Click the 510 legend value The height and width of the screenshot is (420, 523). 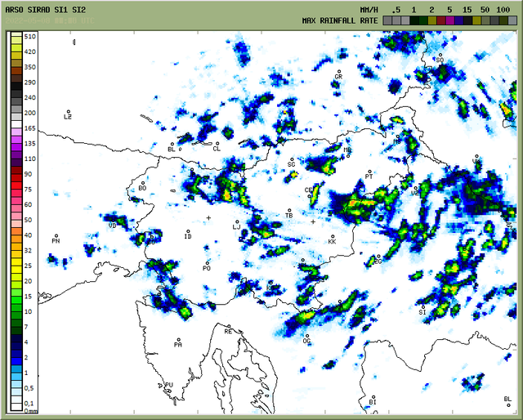click(x=29, y=37)
